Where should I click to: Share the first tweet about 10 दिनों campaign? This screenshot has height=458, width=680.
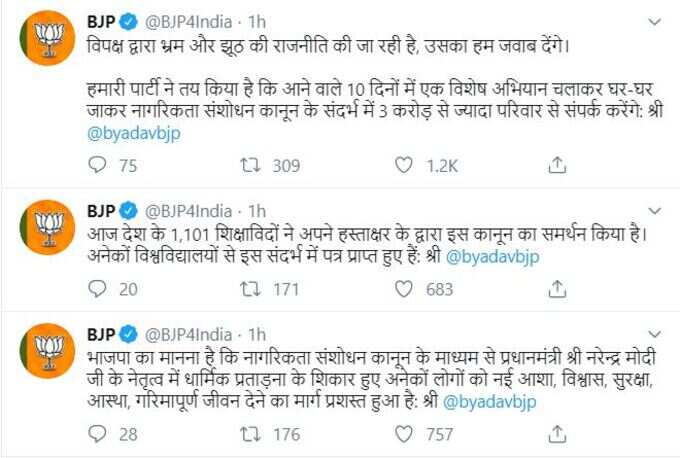click(557, 165)
